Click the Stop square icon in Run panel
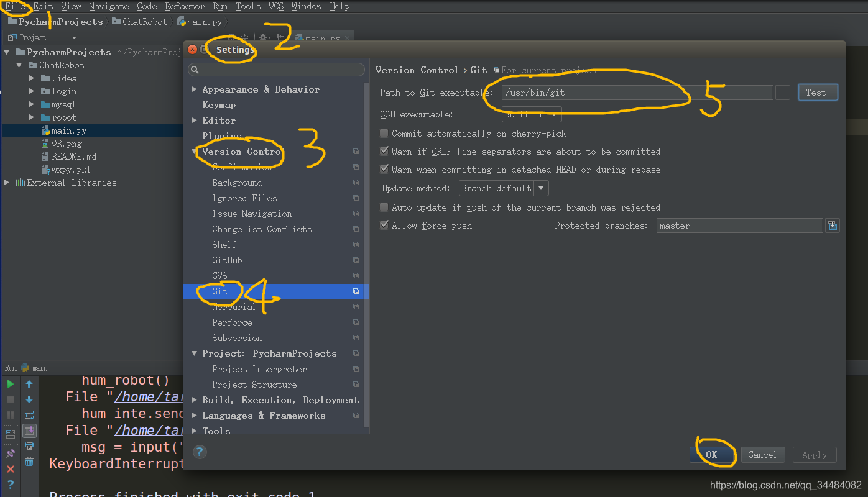 pos(11,399)
